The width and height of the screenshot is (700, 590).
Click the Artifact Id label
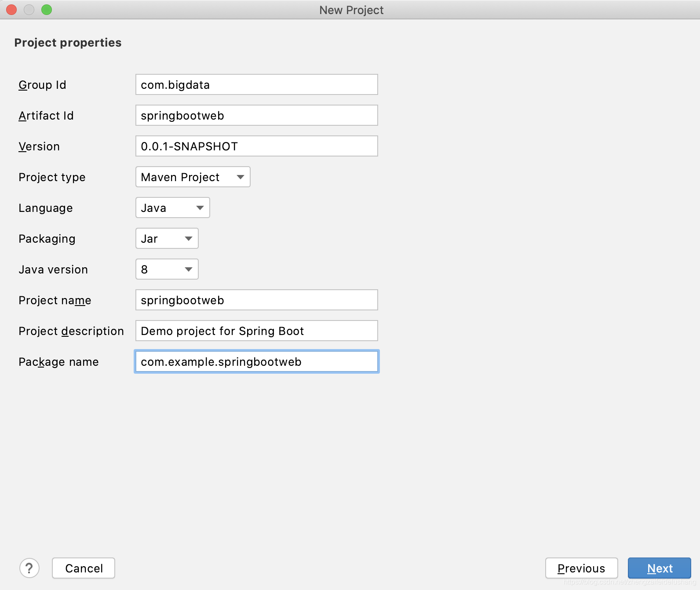coord(46,116)
